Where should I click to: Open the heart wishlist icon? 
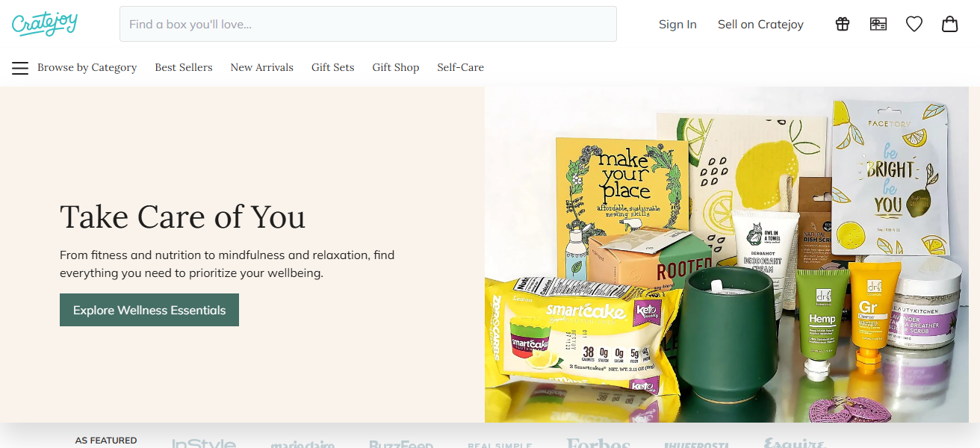point(914,24)
